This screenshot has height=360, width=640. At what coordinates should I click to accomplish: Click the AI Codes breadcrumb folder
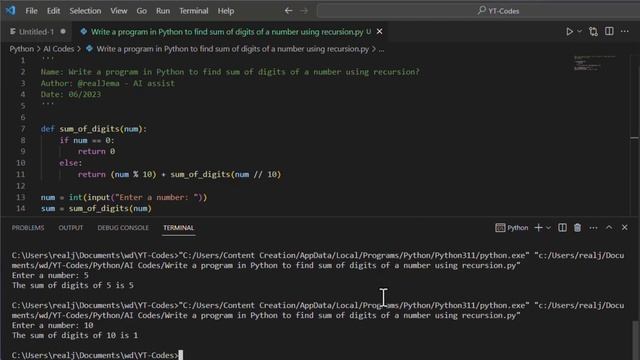(59, 49)
